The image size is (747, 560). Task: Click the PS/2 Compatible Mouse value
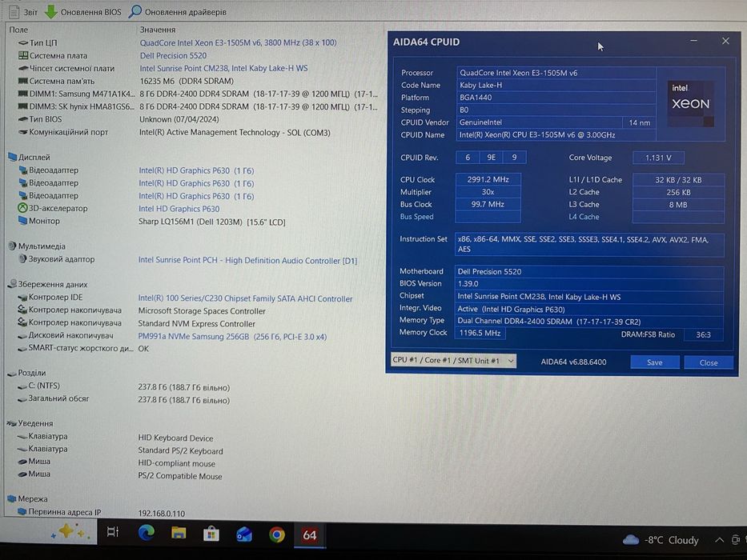[180, 476]
